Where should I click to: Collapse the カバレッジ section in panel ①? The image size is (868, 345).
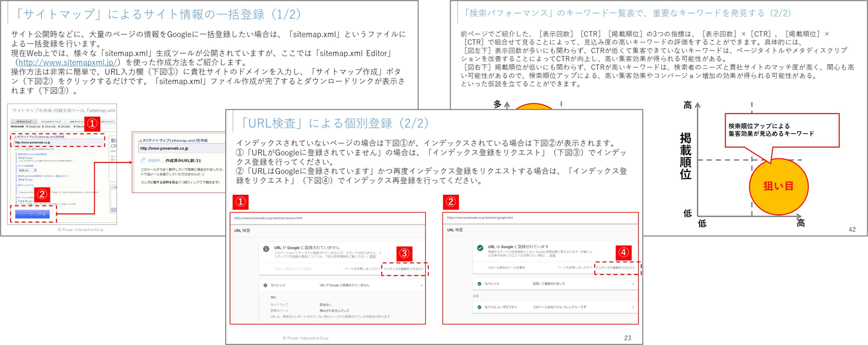click(422, 285)
